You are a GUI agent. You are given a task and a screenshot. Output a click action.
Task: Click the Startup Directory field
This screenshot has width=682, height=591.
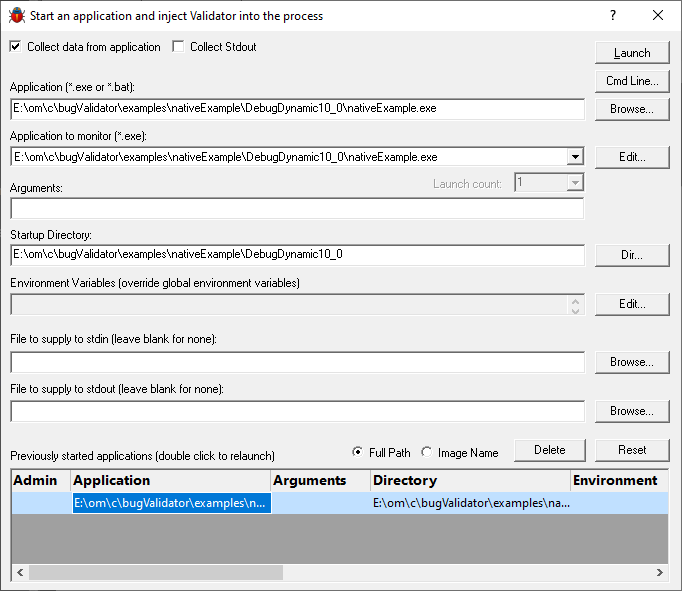pos(298,255)
